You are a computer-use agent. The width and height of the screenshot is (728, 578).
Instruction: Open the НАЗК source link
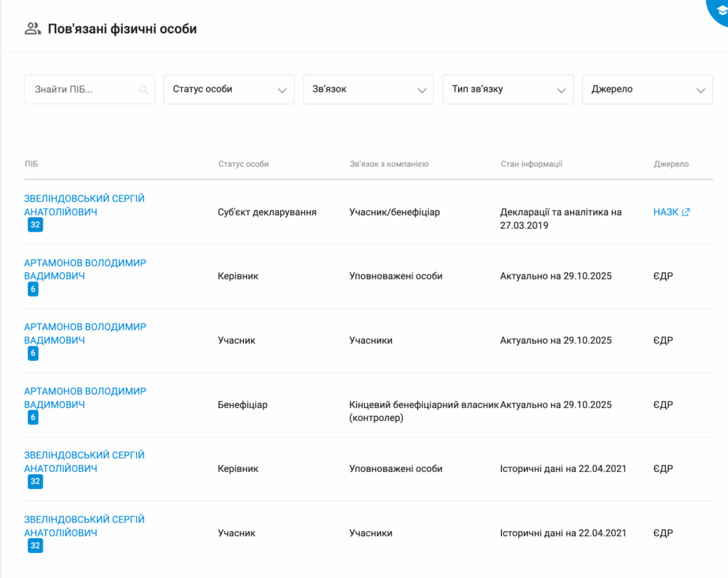(x=666, y=212)
